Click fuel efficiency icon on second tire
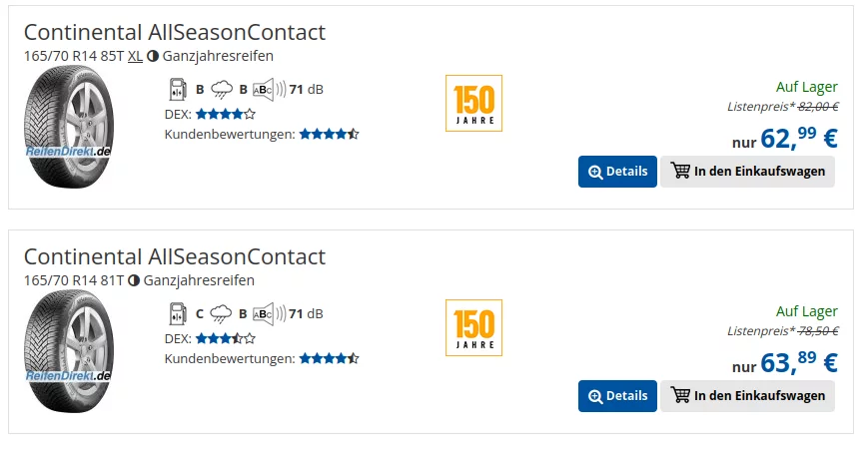 pyautogui.click(x=177, y=313)
